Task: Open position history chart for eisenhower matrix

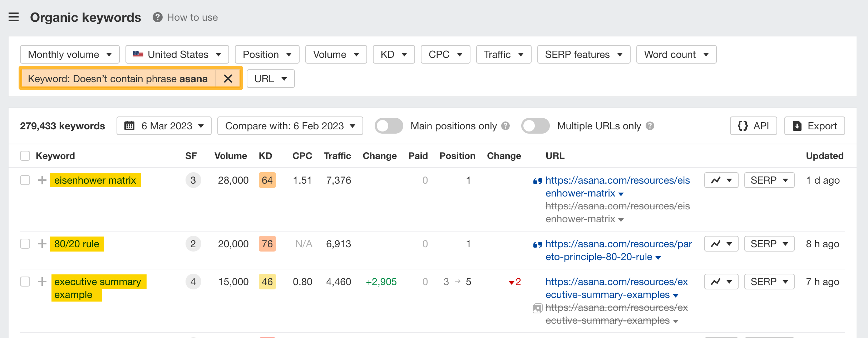Action: [721, 180]
